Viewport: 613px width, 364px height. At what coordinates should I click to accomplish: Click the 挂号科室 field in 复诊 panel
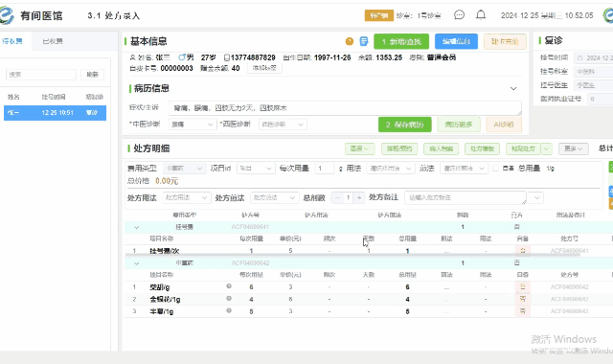[594, 72]
